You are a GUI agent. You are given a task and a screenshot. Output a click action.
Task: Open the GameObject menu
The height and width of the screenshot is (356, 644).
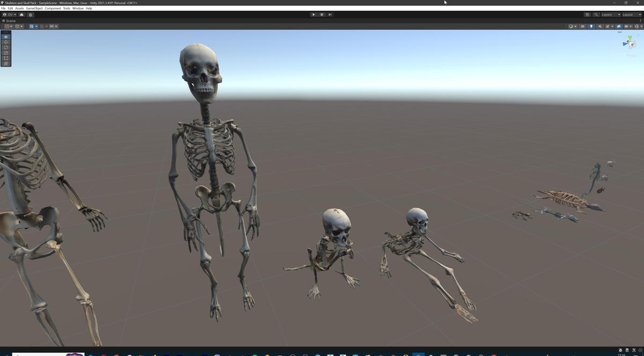(34, 8)
